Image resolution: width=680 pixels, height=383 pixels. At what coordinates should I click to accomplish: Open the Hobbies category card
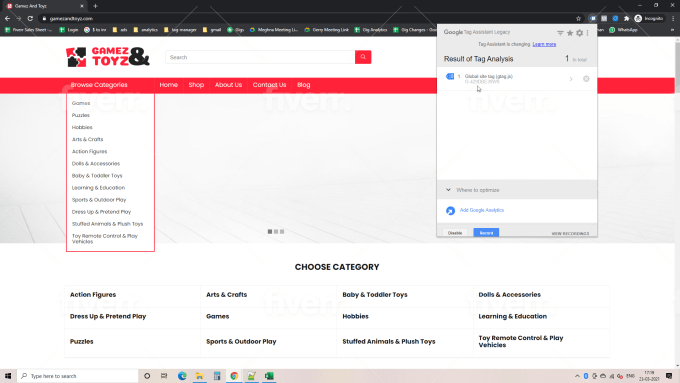tap(355, 317)
